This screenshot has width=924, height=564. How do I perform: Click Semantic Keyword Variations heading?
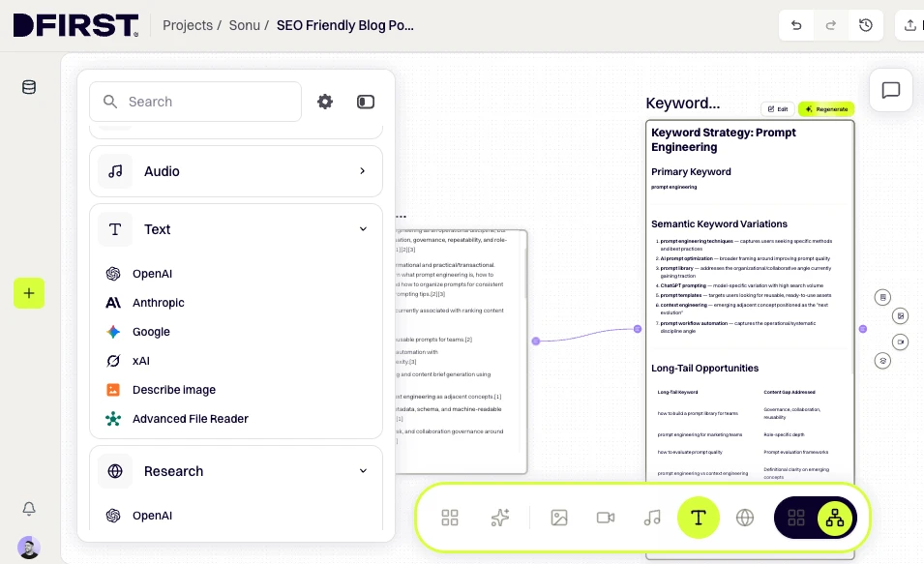[719, 223]
